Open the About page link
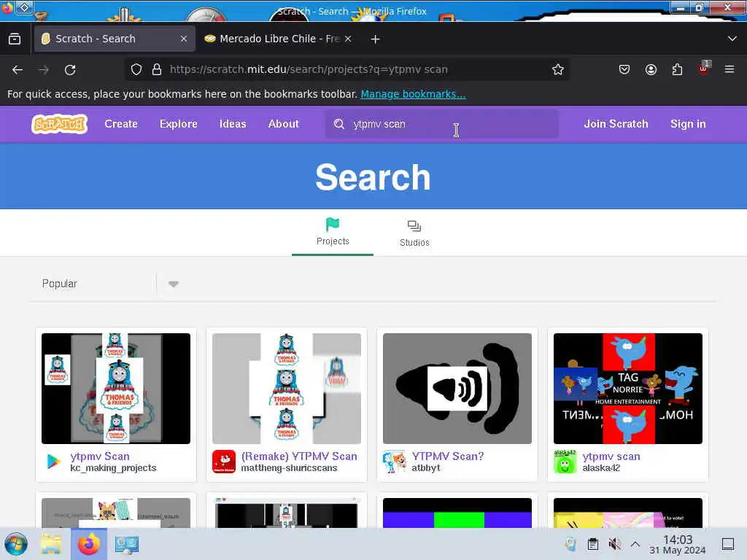 [x=284, y=124]
